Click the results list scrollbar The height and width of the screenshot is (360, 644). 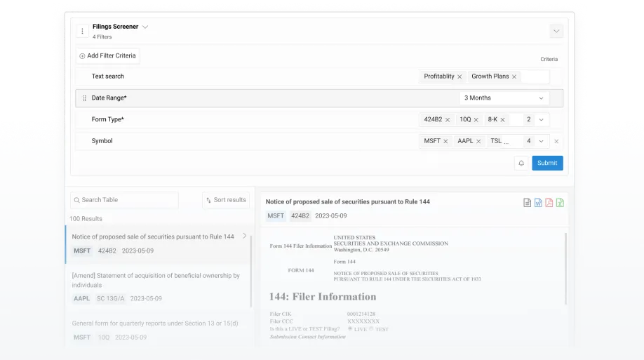click(x=251, y=272)
